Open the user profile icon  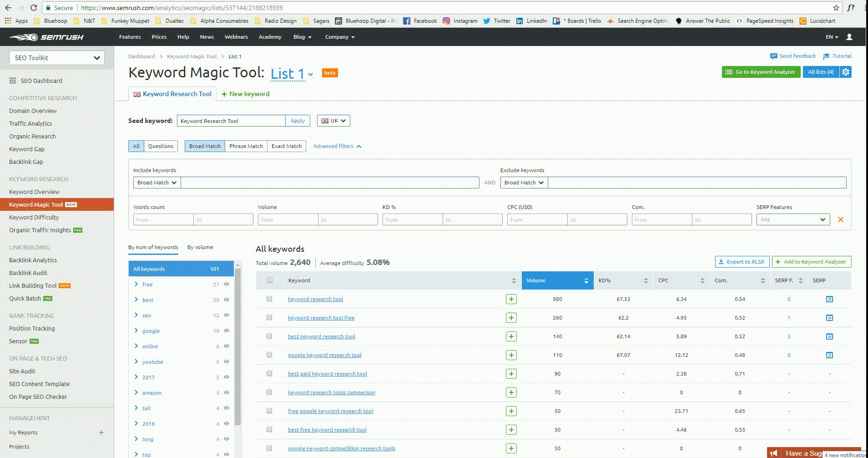[849, 37]
